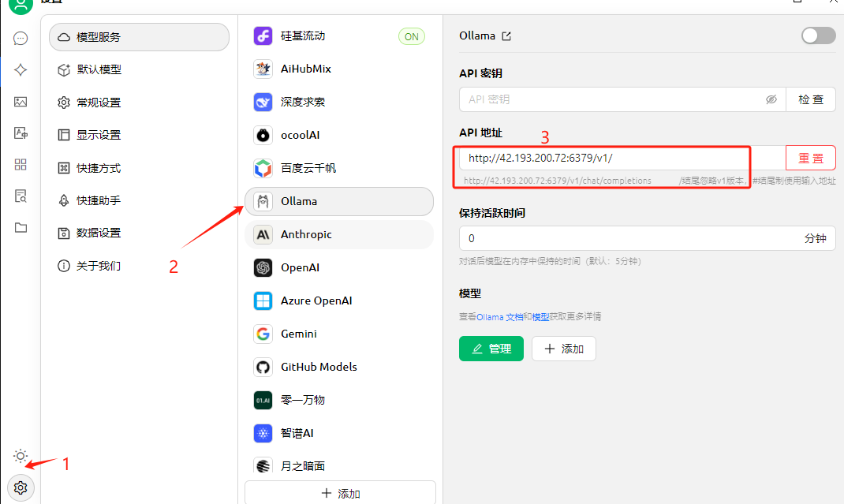844x504 pixels.
Task: Select the AiHubMix provider
Action: click(x=339, y=69)
